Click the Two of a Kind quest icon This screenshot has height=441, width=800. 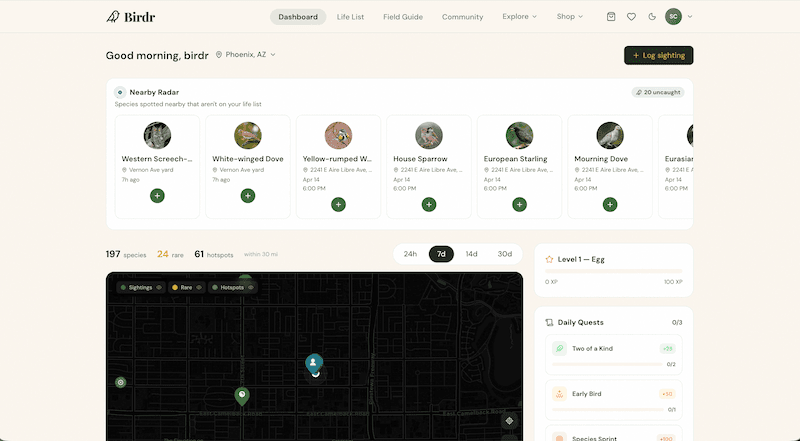560,349
